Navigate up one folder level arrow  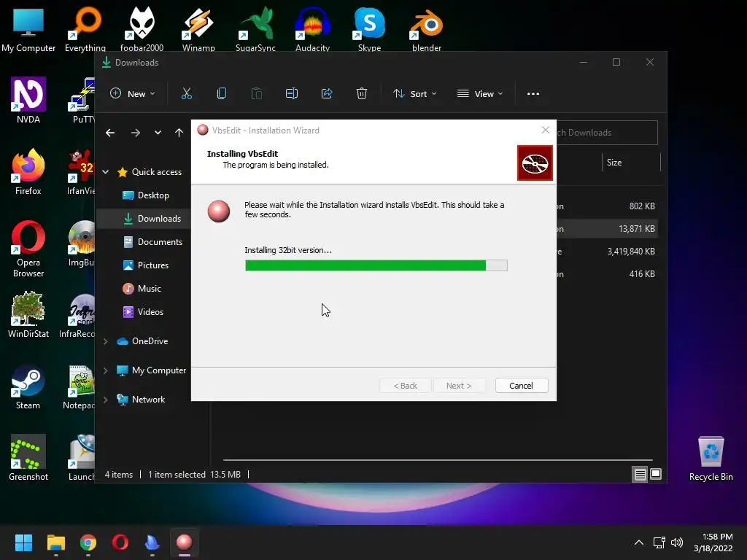pyautogui.click(x=179, y=133)
